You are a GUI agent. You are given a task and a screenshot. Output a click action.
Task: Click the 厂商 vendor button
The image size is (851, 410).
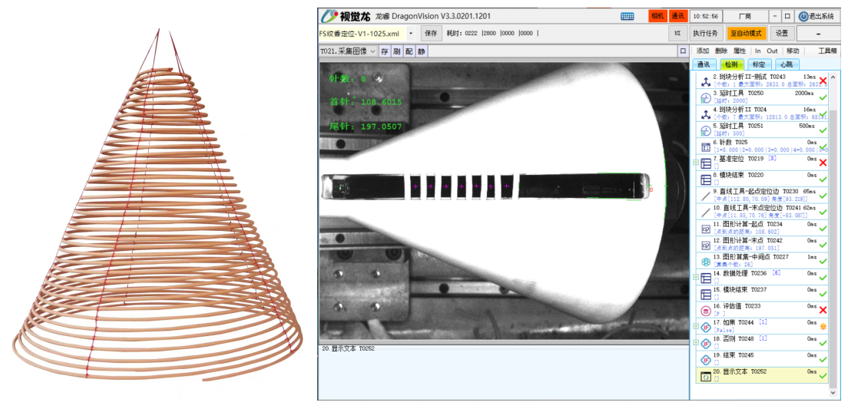(x=745, y=16)
